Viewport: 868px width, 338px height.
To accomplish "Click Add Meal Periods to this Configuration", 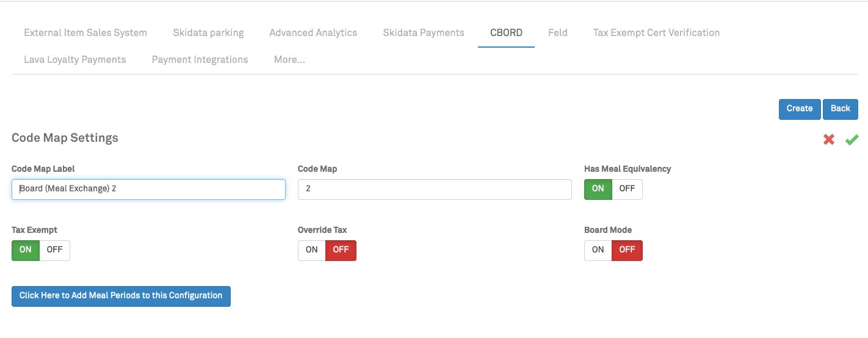I will pyautogui.click(x=121, y=296).
